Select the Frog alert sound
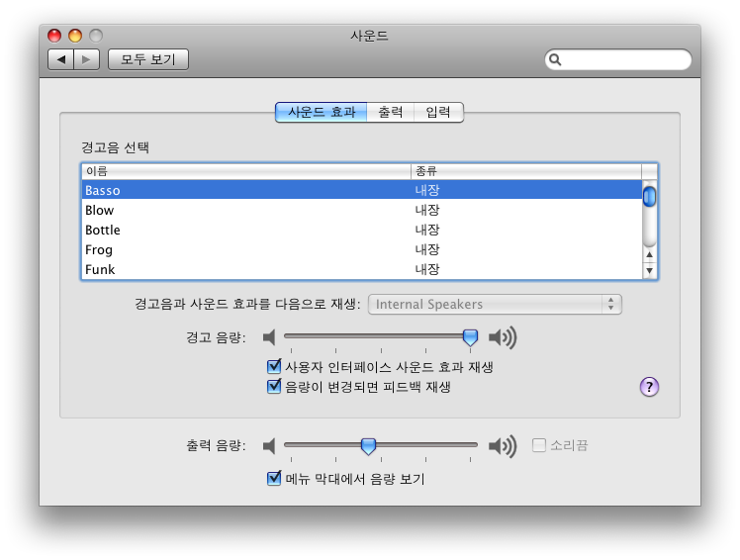The image size is (740, 560). click(x=99, y=249)
